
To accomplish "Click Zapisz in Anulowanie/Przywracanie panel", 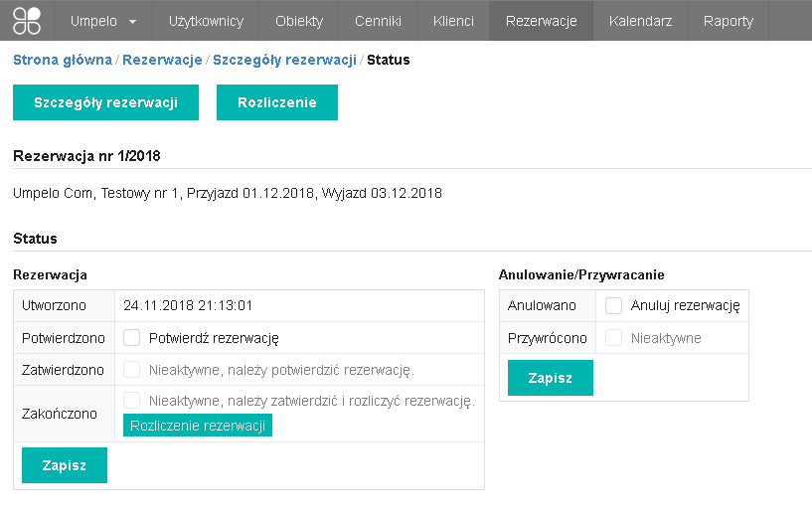I will pos(550,378).
